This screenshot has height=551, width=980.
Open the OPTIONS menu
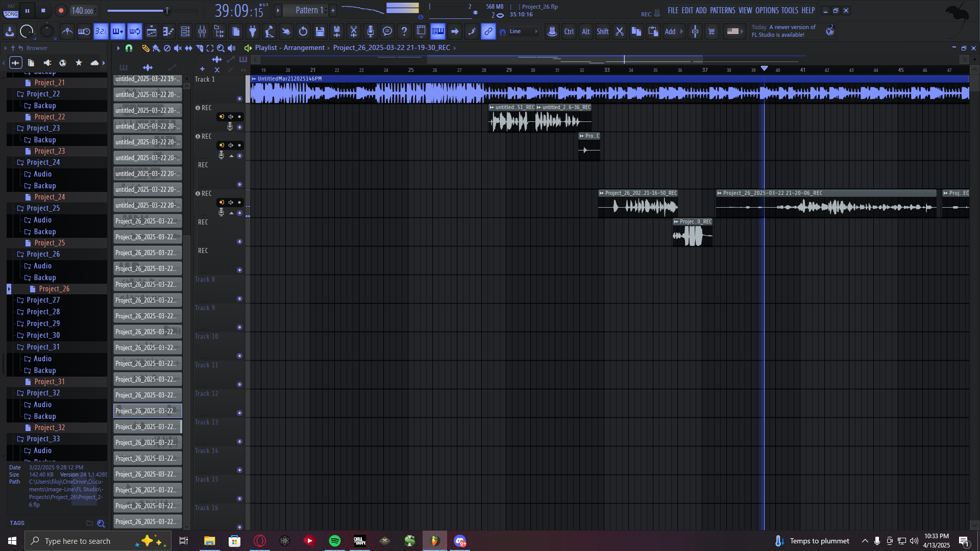coord(767,10)
